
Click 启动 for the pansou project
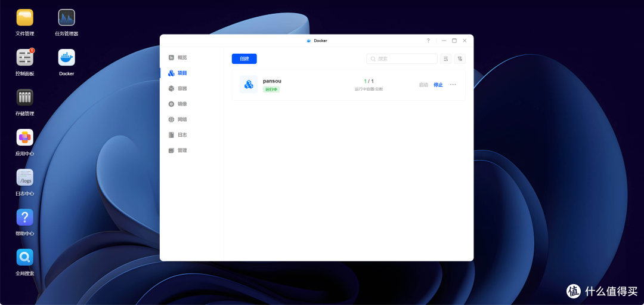pos(423,85)
